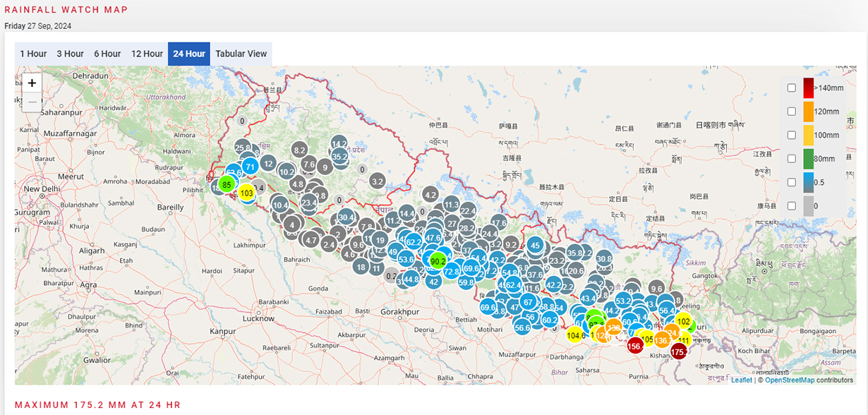The image size is (868, 415).
Task: Select the blue 53.6 marker
Action: point(406,259)
